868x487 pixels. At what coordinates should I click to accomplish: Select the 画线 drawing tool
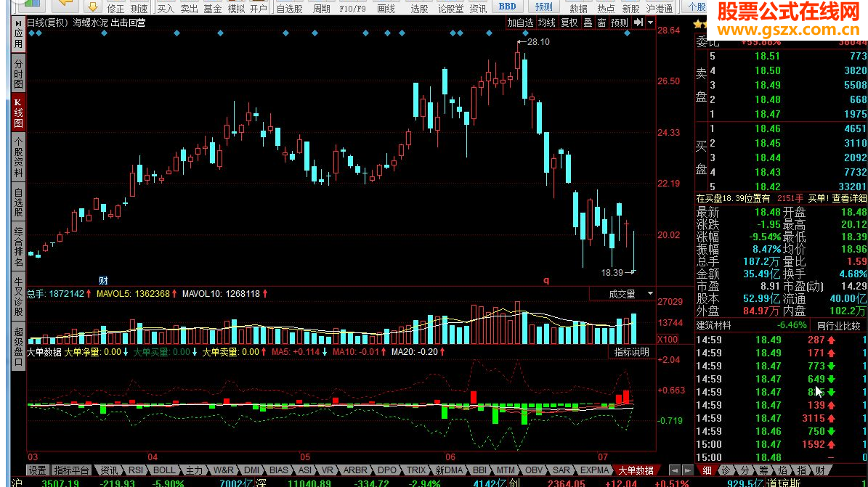[386, 8]
